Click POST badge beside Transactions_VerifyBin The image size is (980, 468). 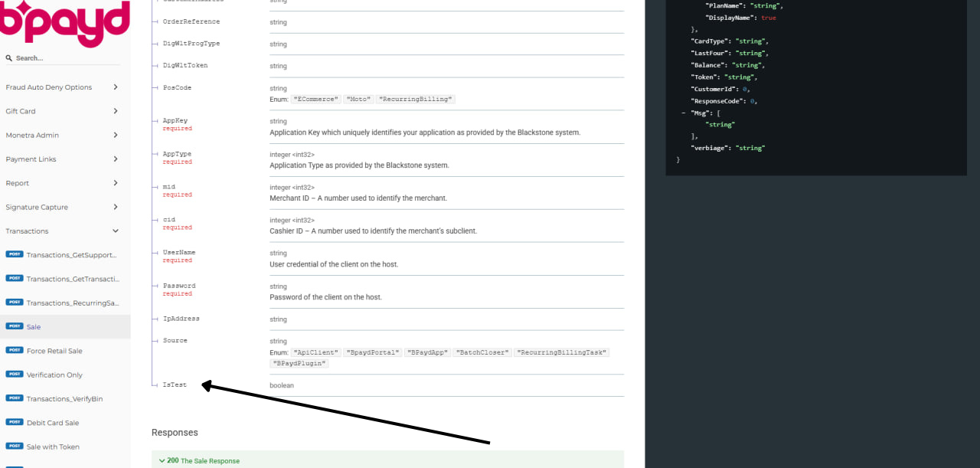click(15, 398)
